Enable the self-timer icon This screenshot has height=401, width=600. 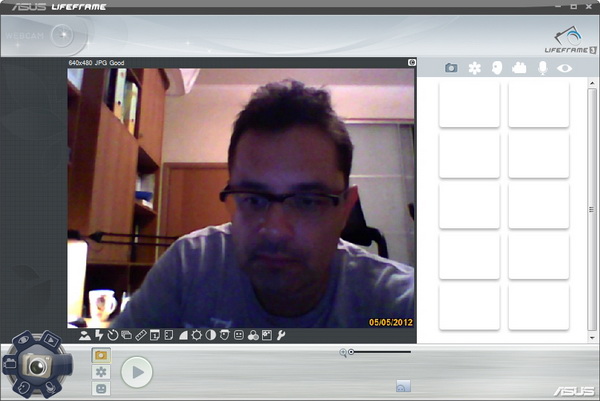[113, 335]
